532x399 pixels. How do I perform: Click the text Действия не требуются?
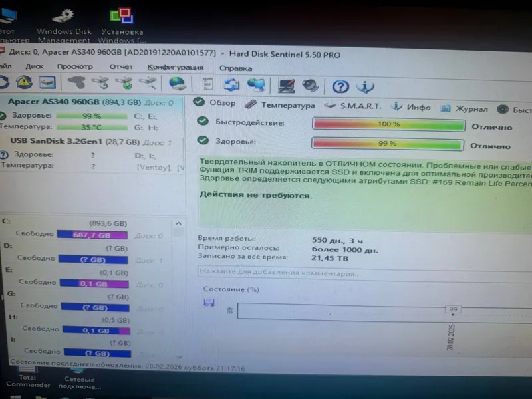255,194
